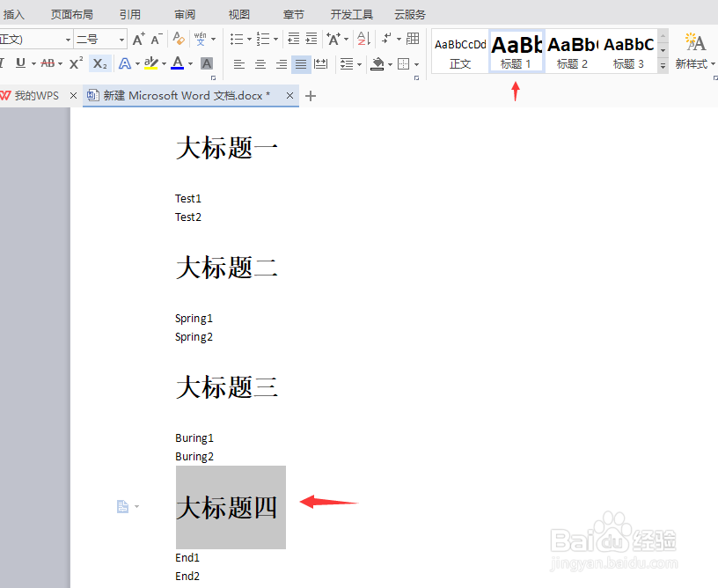Open the 页面布局 ribbon tab

point(71,15)
